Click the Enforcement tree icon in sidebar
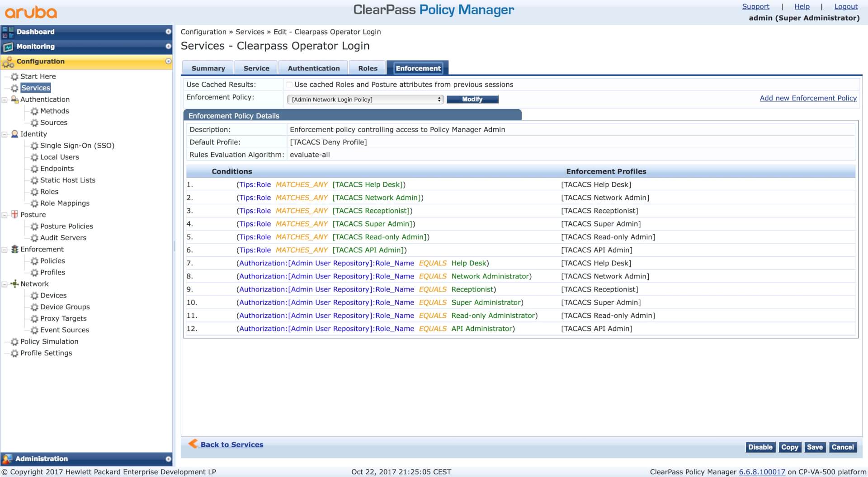 click(14, 249)
